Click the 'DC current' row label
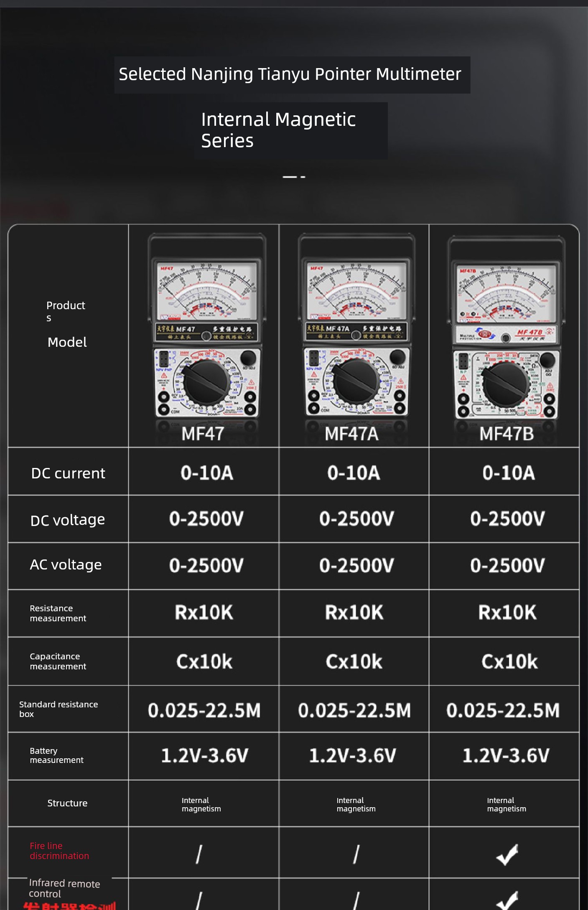The height and width of the screenshot is (910, 588). pos(68,473)
